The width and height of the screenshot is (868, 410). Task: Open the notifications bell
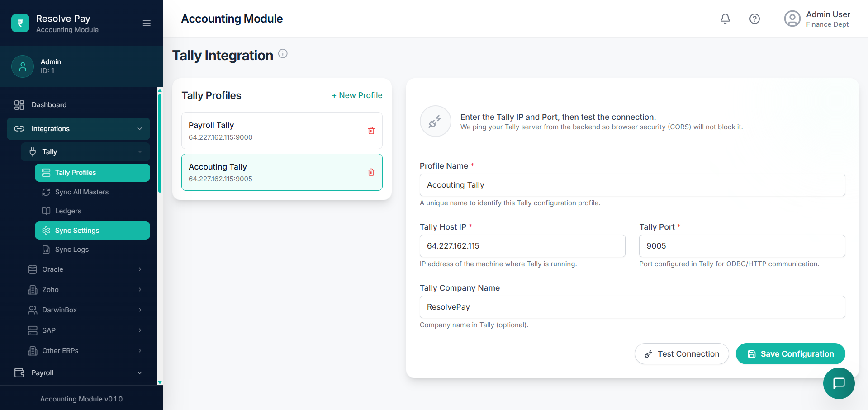coord(725,19)
